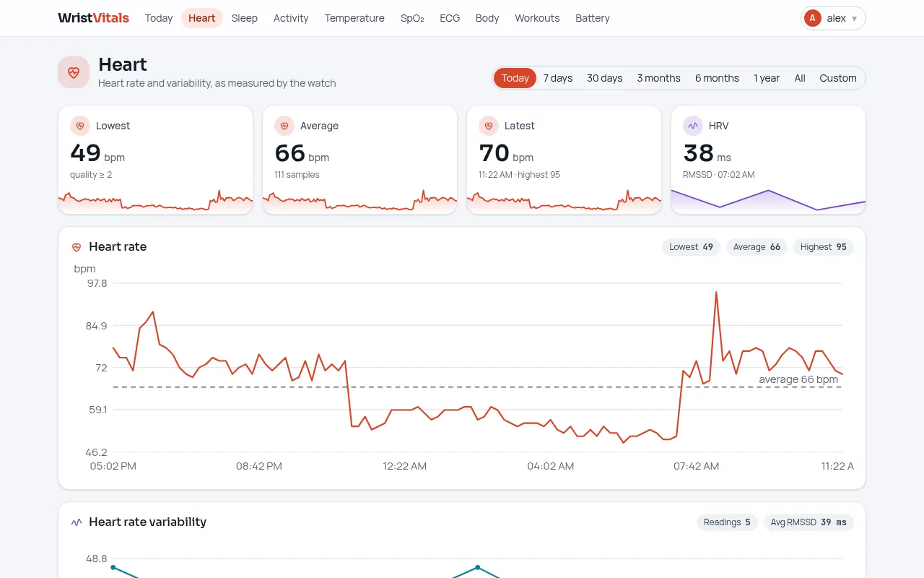Click the Highest 95 chip
The image size is (924, 578).
coord(824,247)
